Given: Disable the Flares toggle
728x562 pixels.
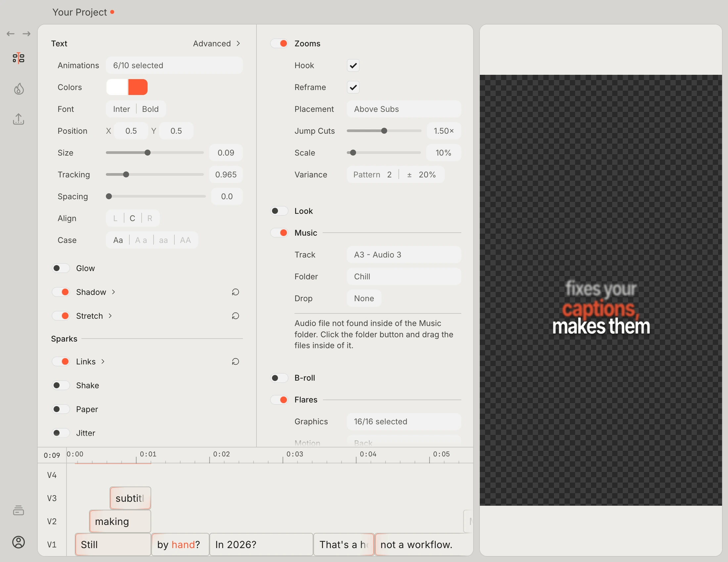Looking at the screenshot, I should (279, 400).
